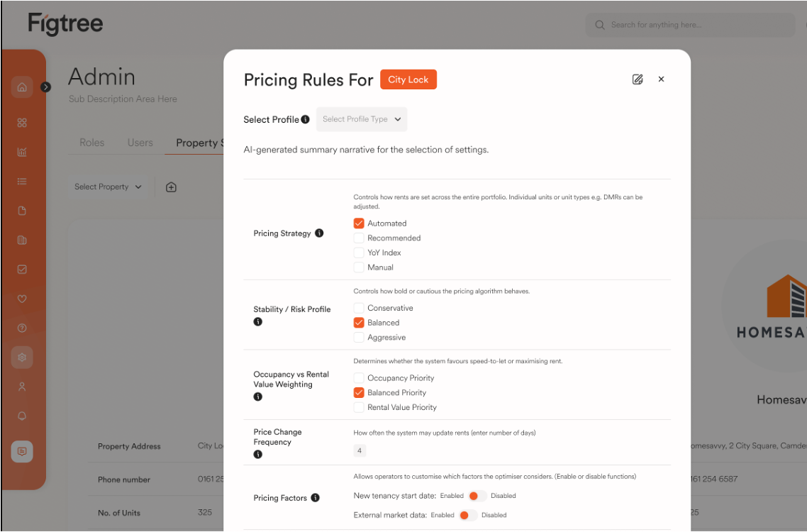Click info icon next to Pricing Factors
Image resolution: width=807 pixels, height=532 pixels.
[x=316, y=498]
